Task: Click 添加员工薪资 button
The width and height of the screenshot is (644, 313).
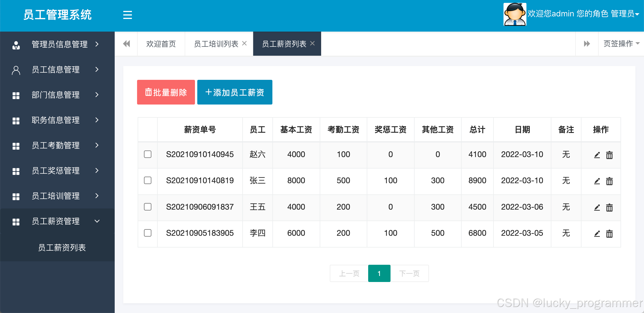Action: [235, 92]
